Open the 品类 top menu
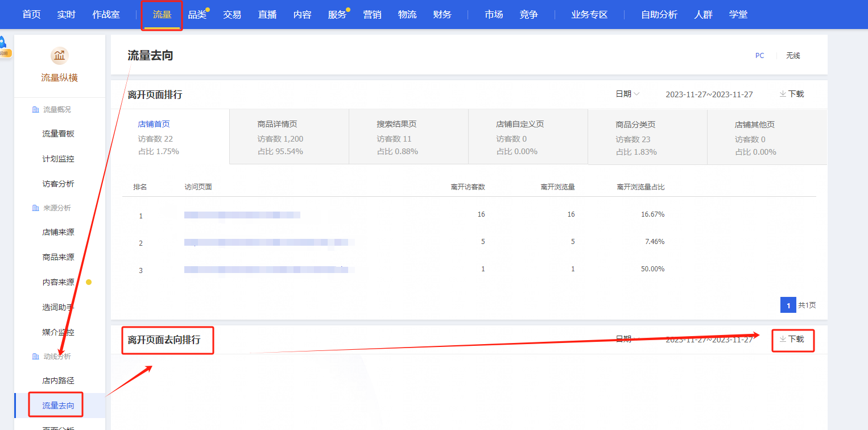This screenshot has width=868, height=430. point(197,15)
